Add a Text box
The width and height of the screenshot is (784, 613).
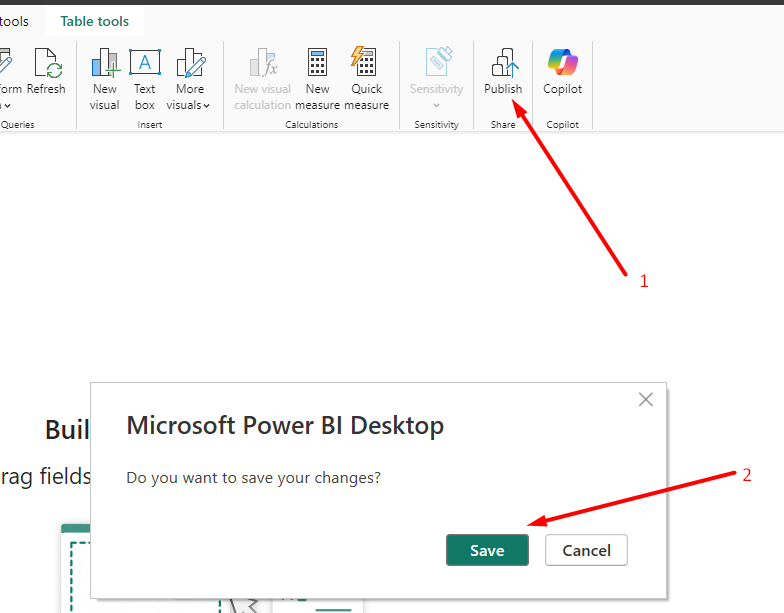pyautogui.click(x=144, y=78)
